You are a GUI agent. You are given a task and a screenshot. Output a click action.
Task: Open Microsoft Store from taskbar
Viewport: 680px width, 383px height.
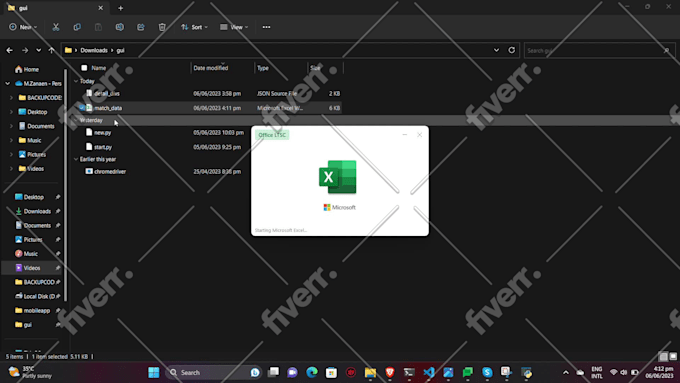coord(331,372)
